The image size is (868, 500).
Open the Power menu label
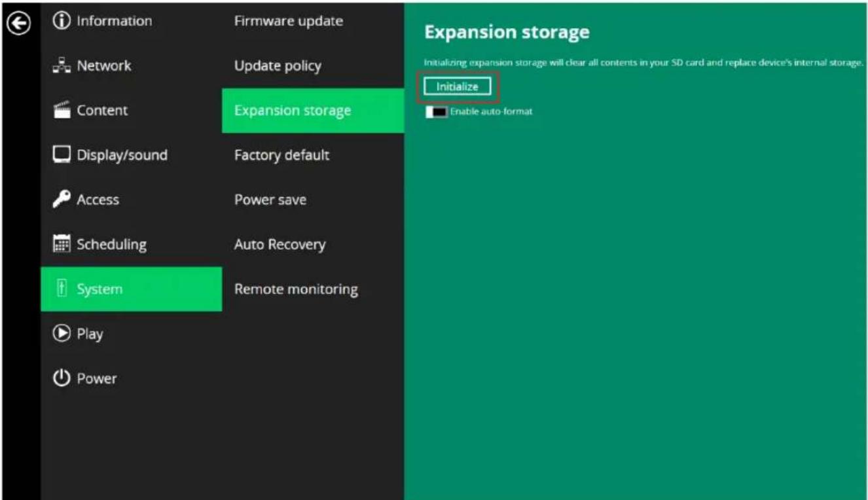pyautogui.click(x=96, y=378)
